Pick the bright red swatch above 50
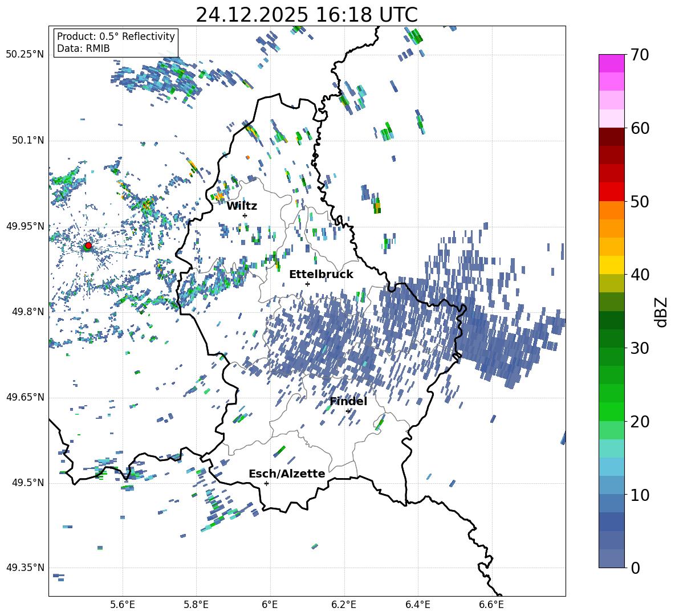Viewport: 675px width, 616px height. tap(611, 192)
